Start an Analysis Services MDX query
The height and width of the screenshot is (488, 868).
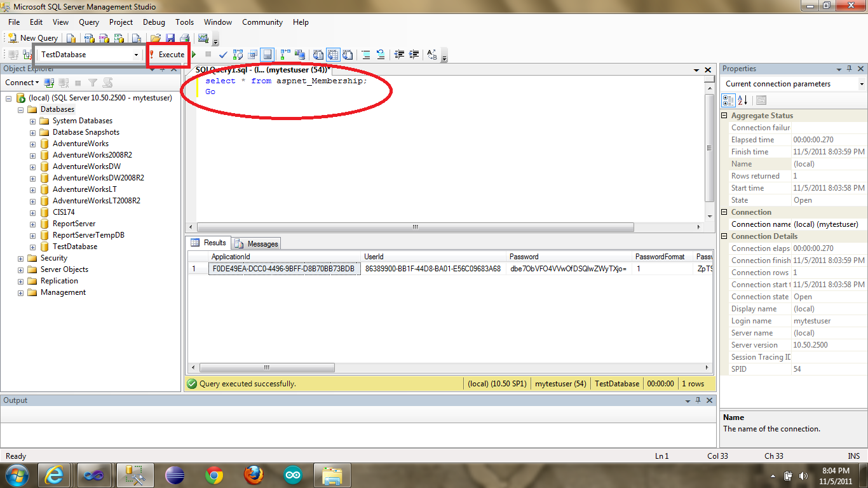[x=90, y=38]
